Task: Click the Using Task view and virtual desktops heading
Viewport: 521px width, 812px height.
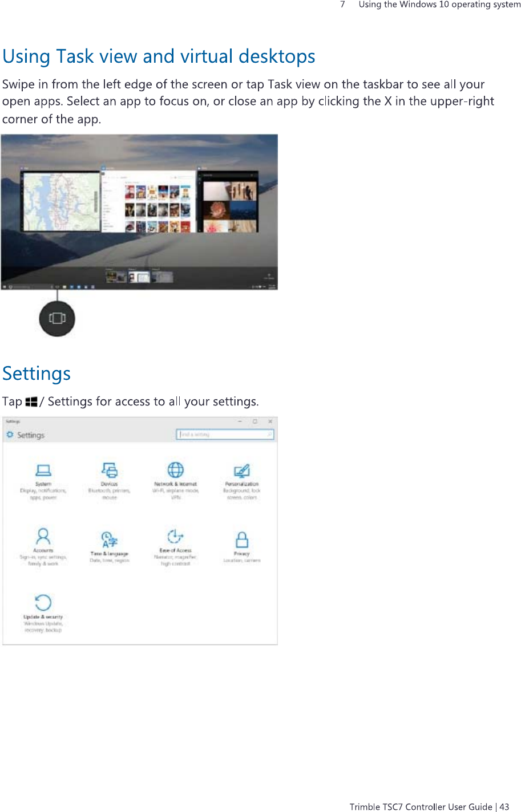Action: pos(159,56)
